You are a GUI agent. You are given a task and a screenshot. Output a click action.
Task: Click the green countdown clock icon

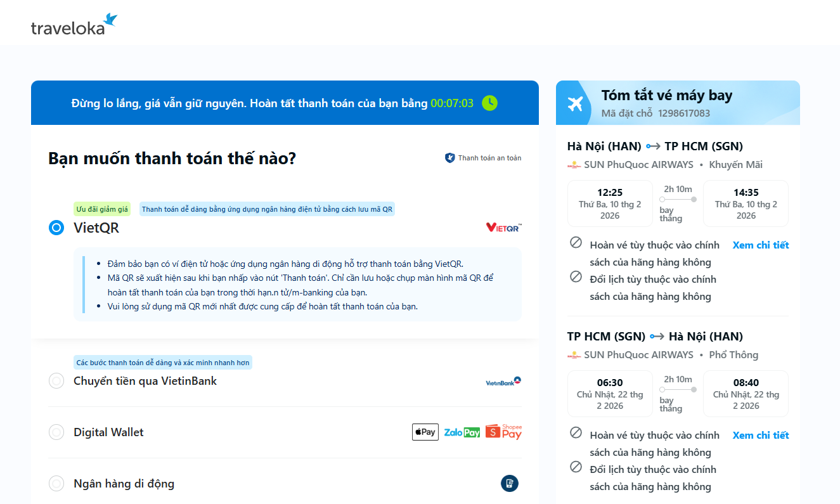point(489,103)
